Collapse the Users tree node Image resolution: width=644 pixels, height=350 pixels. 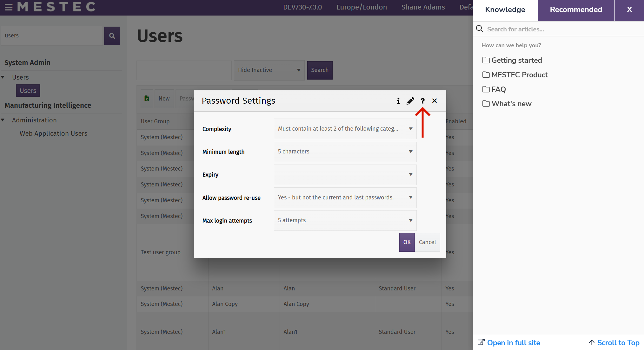[3, 77]
